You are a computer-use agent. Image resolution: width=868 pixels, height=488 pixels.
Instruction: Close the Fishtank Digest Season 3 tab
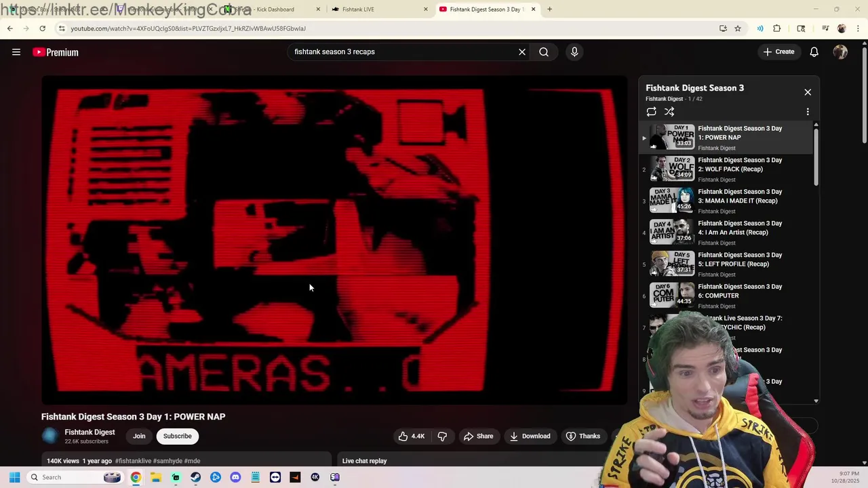(x=533, y=9)
